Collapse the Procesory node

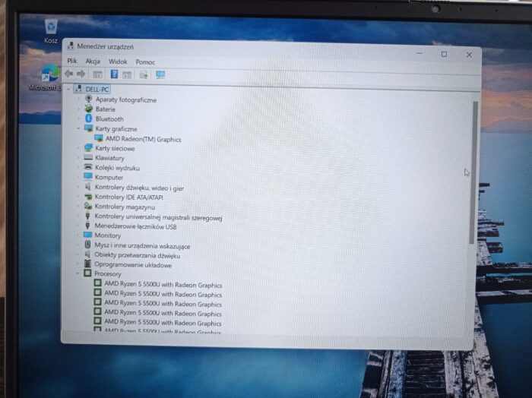coord(78,273)
